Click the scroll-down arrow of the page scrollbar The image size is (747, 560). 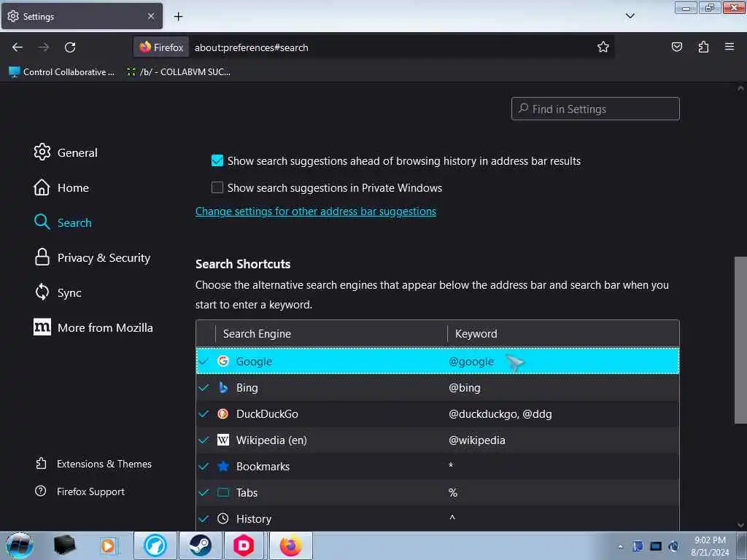pos(740,525)
